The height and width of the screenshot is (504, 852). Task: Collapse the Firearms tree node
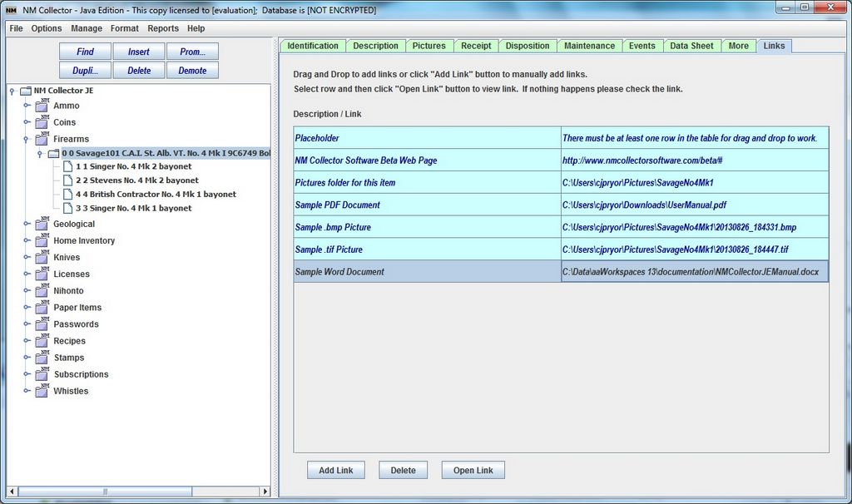[x=27, y=140]
